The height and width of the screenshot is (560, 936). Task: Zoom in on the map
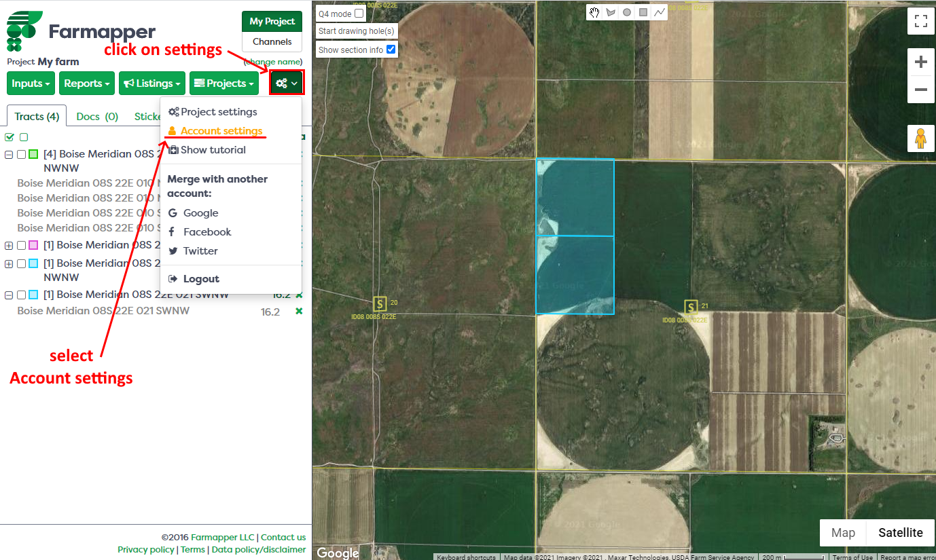coord(921,62)
